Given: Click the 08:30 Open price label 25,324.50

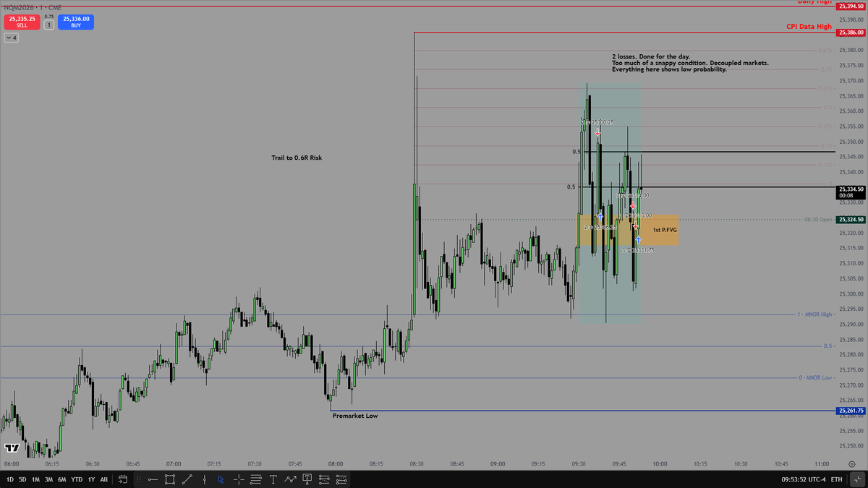Looking at the screenshot, I should tap(850, 219).
